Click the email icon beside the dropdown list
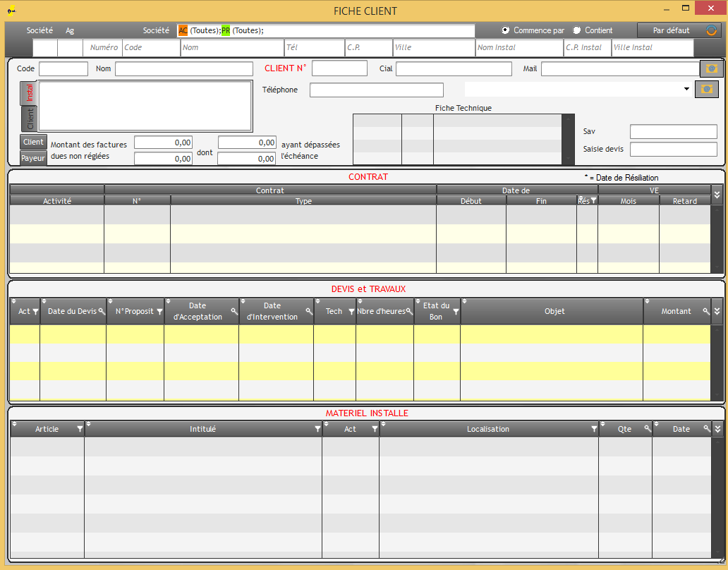Image resolution: width=728 pixels, height=570 pixels. (x=706, y=89)
